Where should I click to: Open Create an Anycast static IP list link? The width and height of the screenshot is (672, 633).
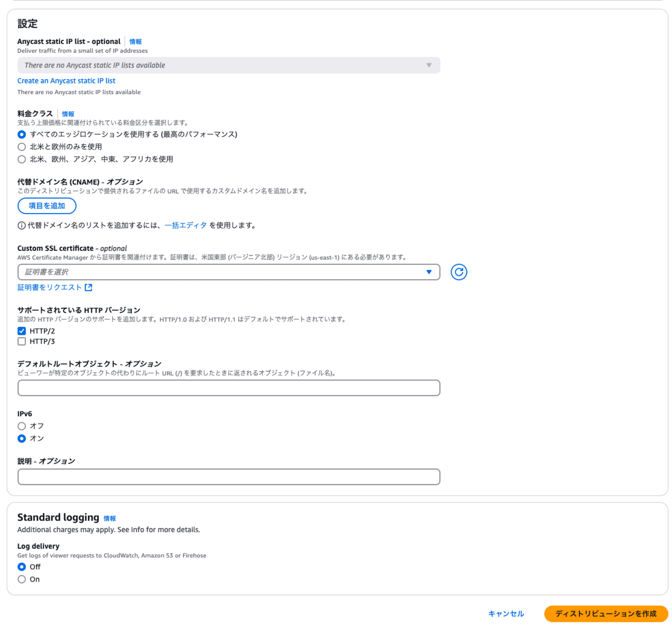(x=66, y=81)
